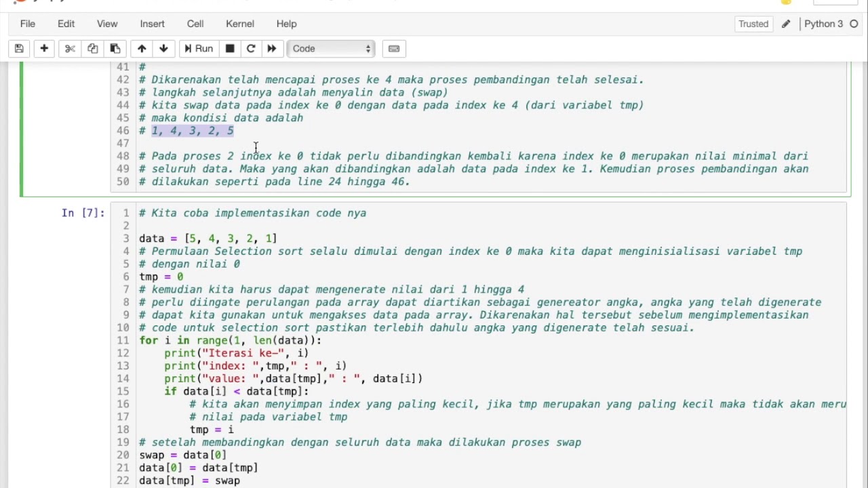Click comment '# dengan nilai 0'

[190, 264]
